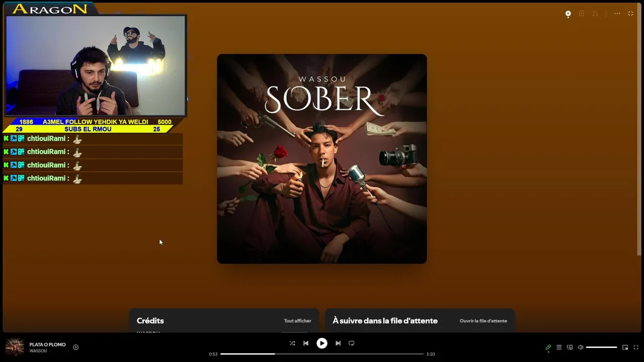
Task: Click Tout afficher in Crédits panel
Action: pyautogui.click(x=297, y=321)
